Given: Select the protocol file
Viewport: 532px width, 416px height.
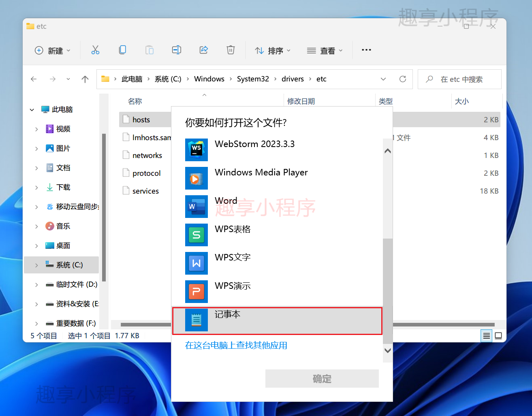Looking at the screenshot, I should click(x=142, y=173).
